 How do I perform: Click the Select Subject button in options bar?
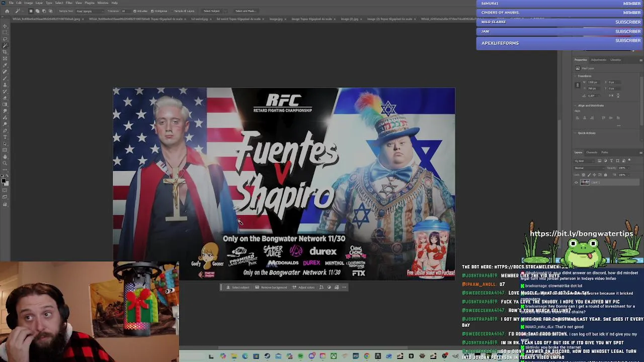(211, 11)
